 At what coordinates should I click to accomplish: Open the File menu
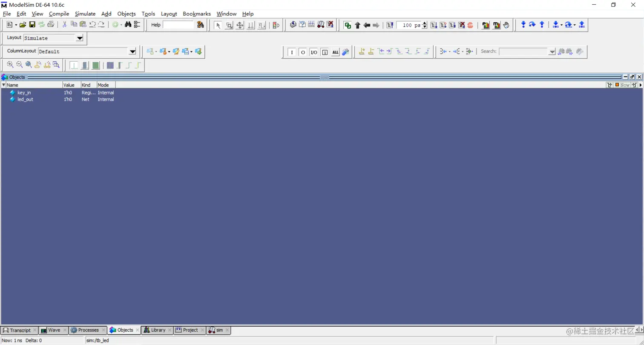coord(6,14)
